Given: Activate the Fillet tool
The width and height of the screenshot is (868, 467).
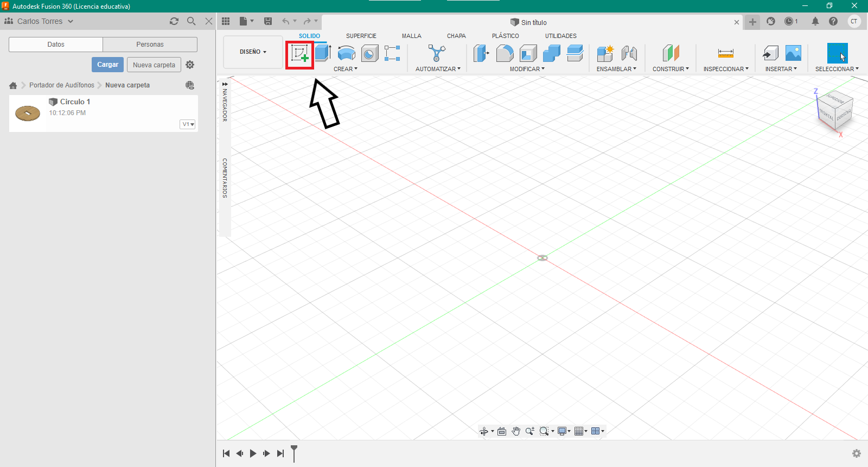Looking at the screenshot, I should [x=505, y=53].
